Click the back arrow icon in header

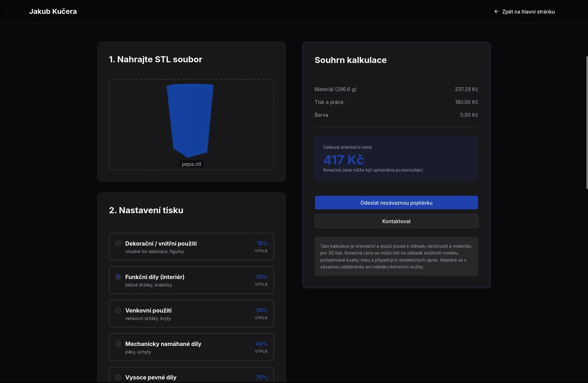pos(496,12)
